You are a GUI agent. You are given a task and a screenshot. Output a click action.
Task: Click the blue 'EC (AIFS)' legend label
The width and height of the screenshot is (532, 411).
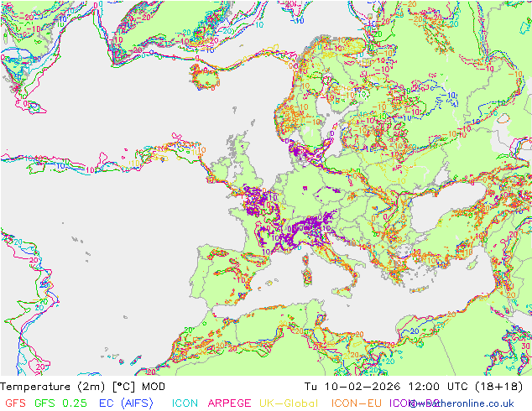[126, 403]
